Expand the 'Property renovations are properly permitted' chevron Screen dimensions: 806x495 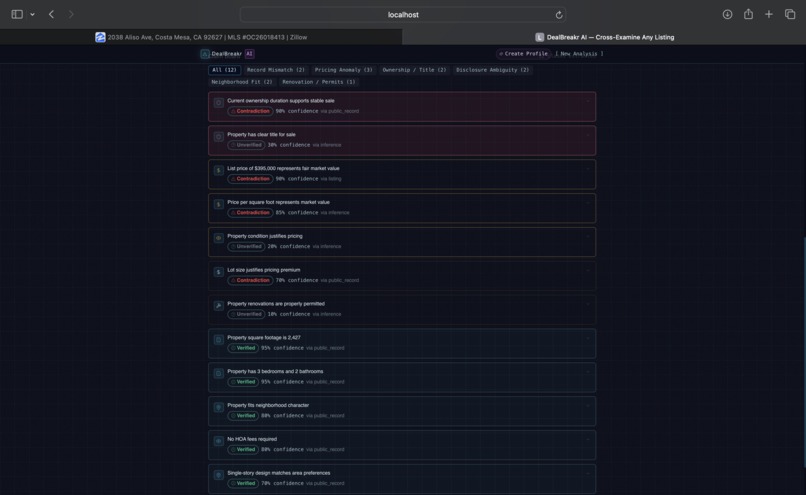588,305
